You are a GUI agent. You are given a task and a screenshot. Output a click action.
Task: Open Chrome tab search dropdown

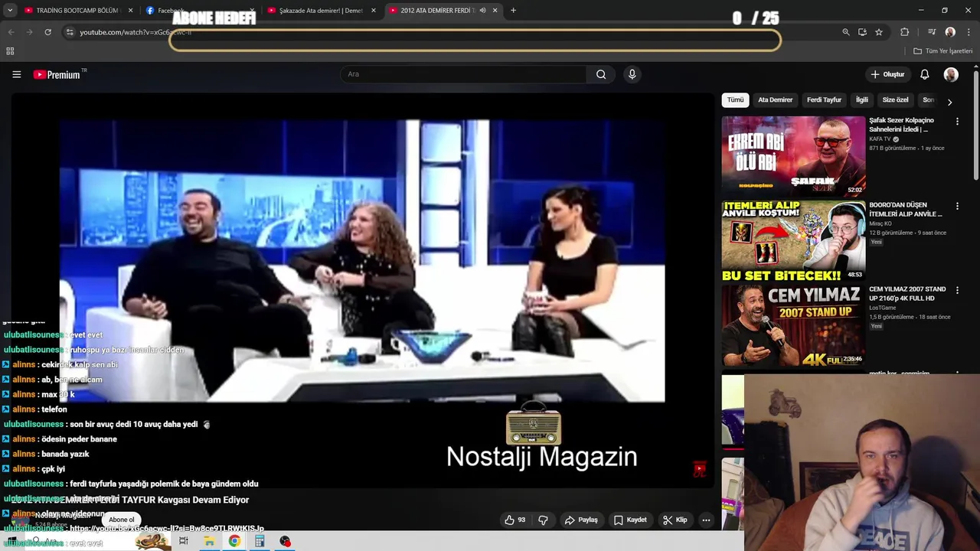pos(10,11)
